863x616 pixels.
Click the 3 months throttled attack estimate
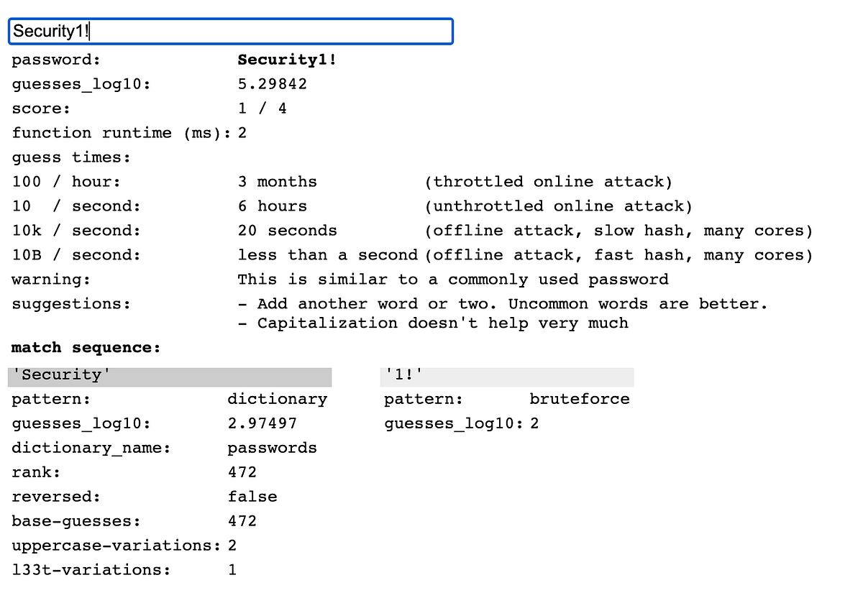(x=278, y=182)
